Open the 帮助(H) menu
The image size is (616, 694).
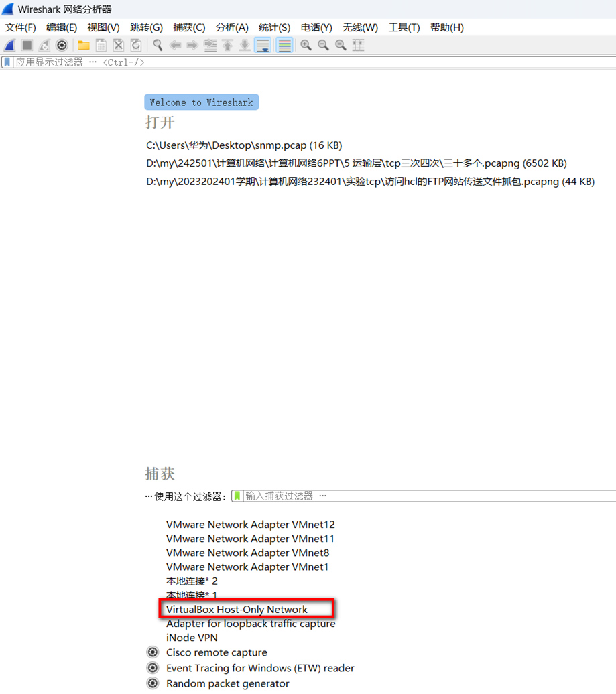pyautogui.click(x=447, y=27)
